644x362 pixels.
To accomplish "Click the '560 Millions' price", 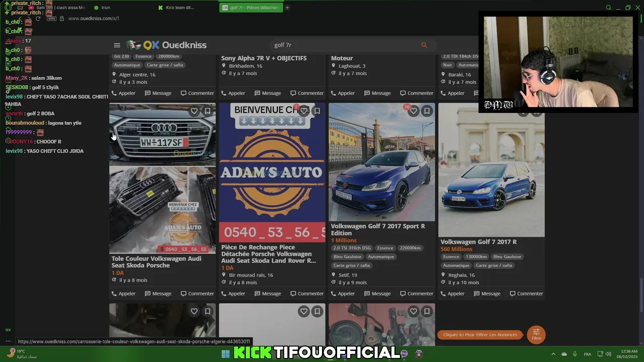I will 456,249.
